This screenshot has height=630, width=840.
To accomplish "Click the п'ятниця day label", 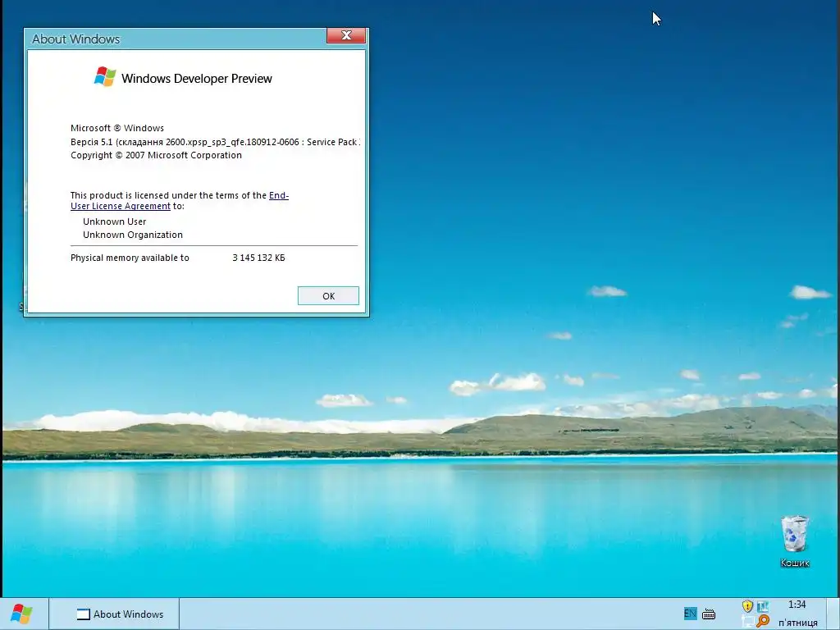I will (x=797, y=623).
